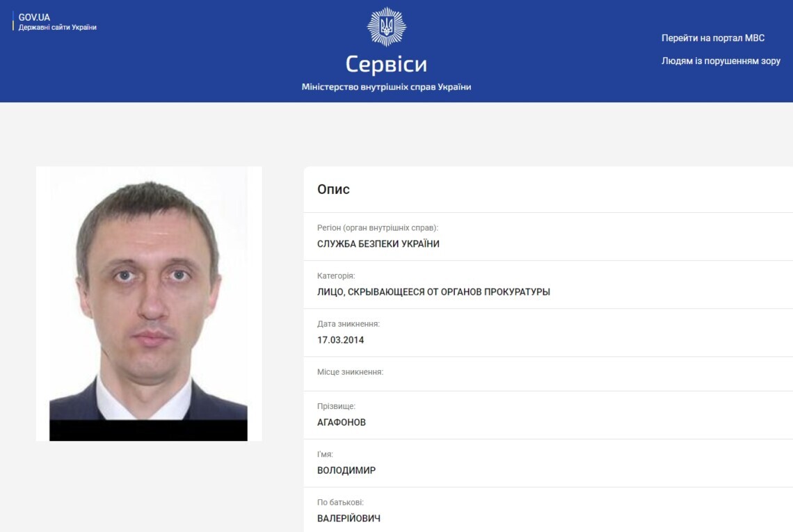The width and height of the screenshot is (793, 532).
Task: Click the Дата зникнення label
Action: pyautogui.click(x=349, y=323)
